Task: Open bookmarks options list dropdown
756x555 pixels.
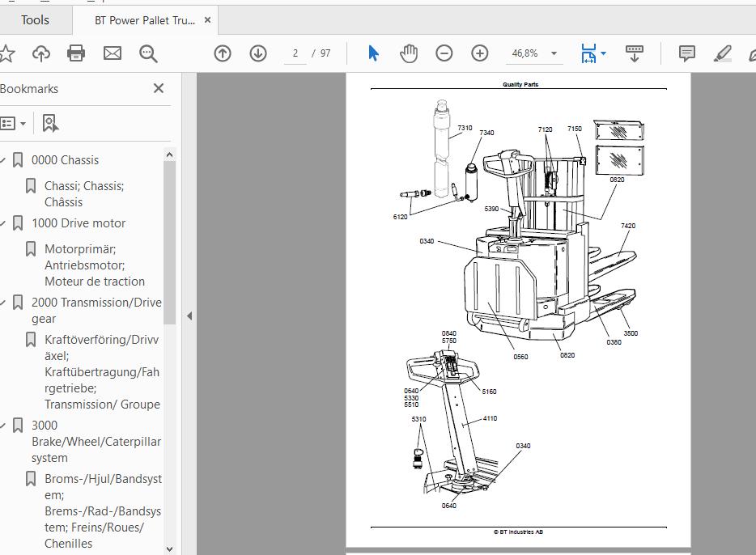Action: click(13, 123)
